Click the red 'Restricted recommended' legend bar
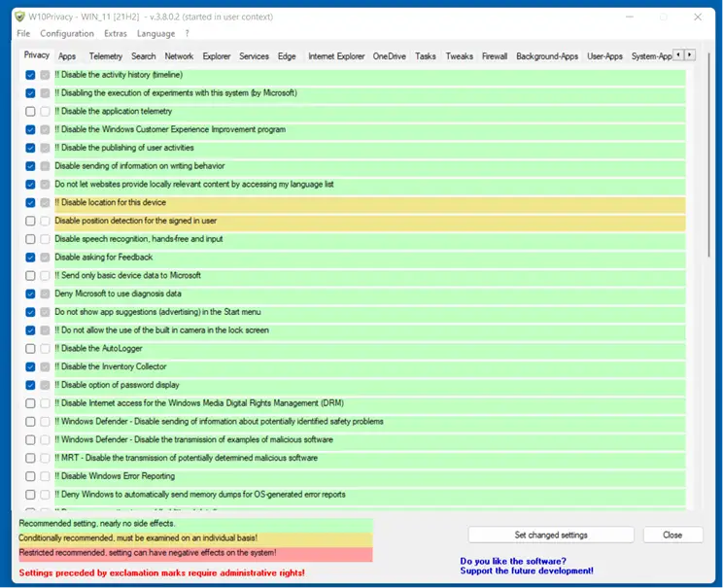723x588 pixels. tap(195, 553)
